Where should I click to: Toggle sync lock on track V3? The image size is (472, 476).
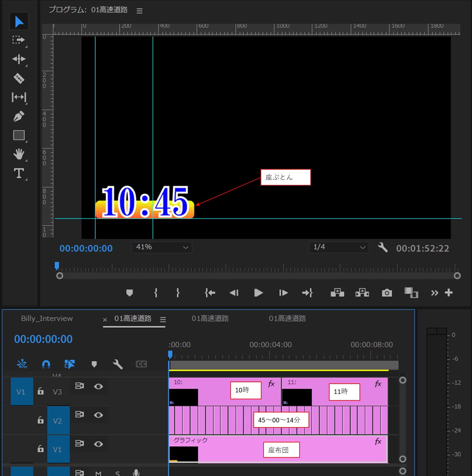pyautogui.click(x=79, y=386)
